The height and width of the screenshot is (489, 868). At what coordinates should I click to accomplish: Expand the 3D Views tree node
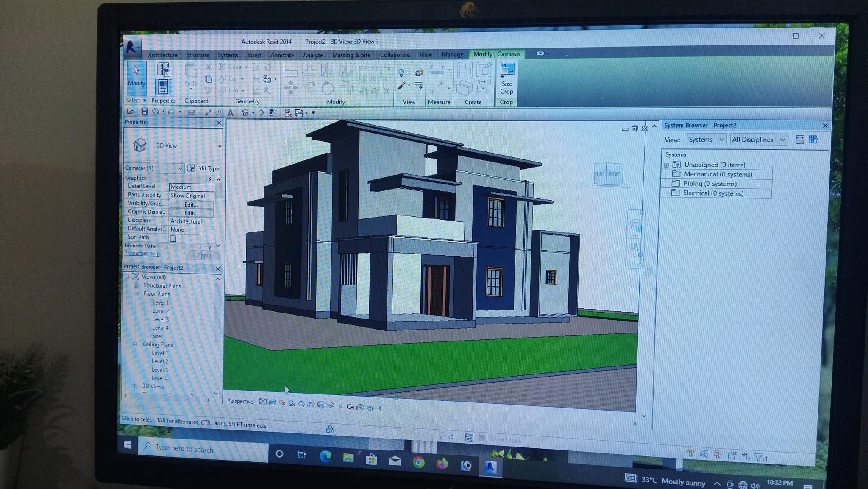click(134, 386)
